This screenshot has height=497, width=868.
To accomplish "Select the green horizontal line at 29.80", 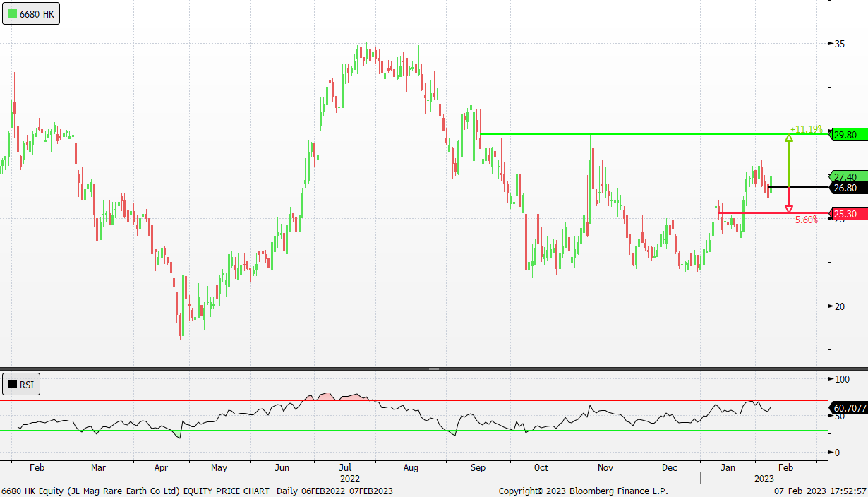I will [x=653, y=134].
